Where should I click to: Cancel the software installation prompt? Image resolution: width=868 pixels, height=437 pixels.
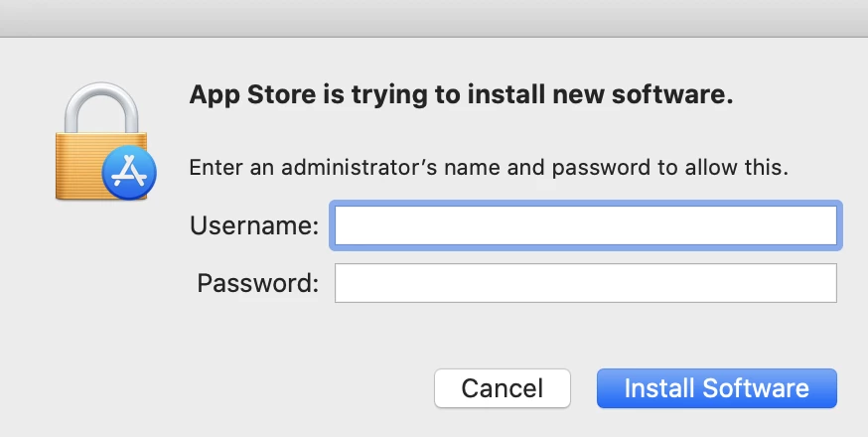(x=503, y=388)
